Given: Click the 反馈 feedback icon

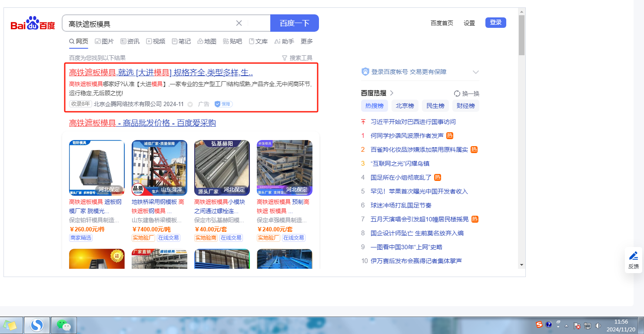Looking at the screenshot, I should tap(634, 260).
